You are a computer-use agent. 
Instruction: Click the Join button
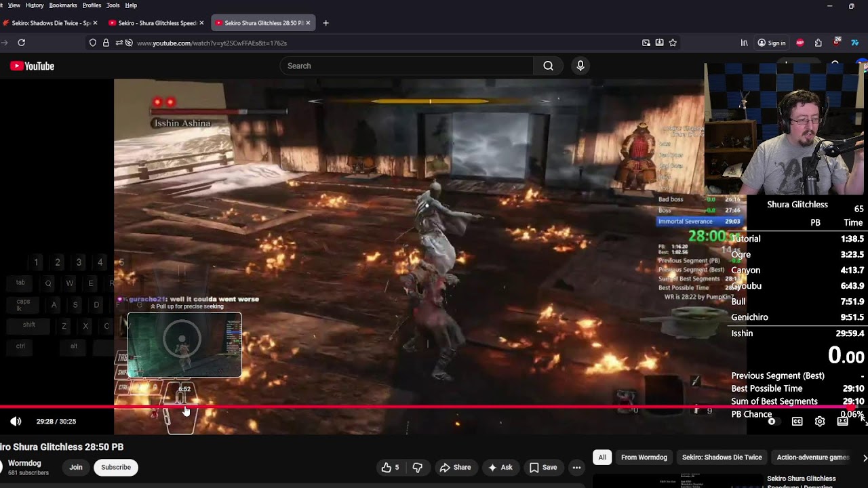point(76,467)
